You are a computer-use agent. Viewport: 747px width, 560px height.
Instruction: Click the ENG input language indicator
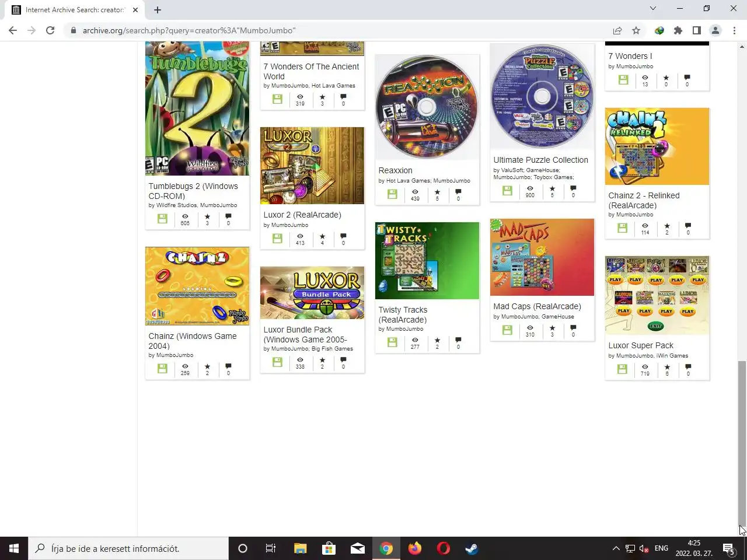(x=661, y=548)
